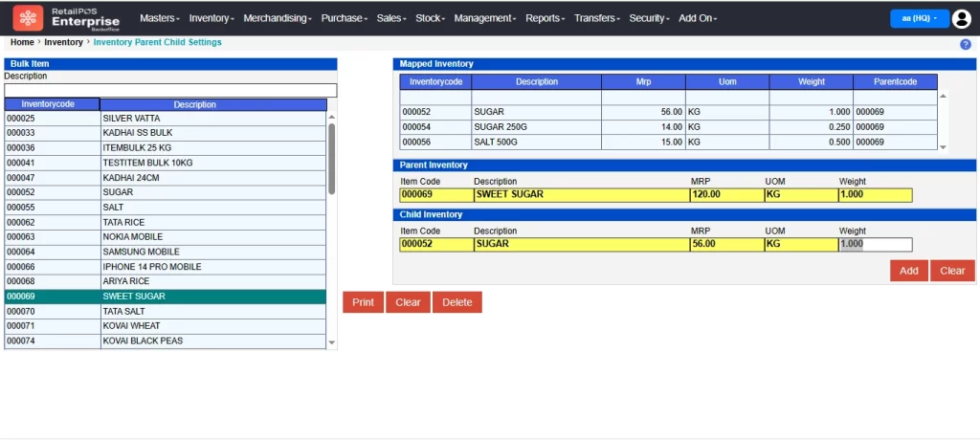Select the TATA SALT row
This screenshot has height=440, width=980.
(165, 311)
